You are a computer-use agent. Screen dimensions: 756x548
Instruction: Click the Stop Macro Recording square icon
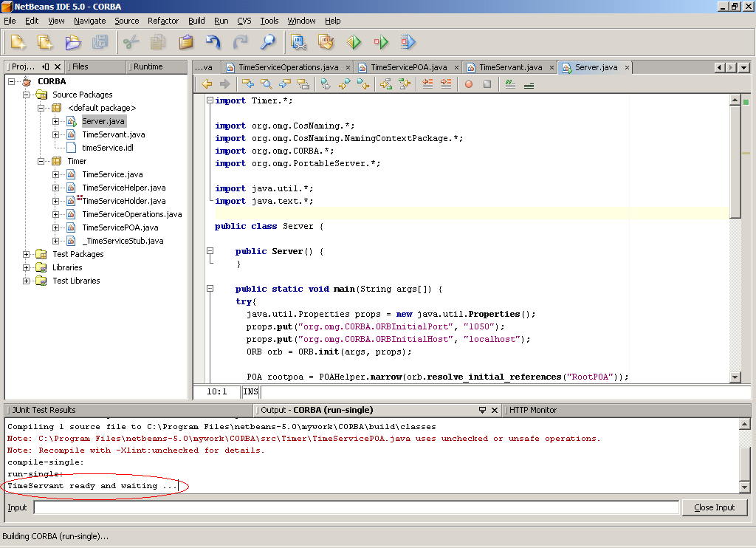(487, 84)
